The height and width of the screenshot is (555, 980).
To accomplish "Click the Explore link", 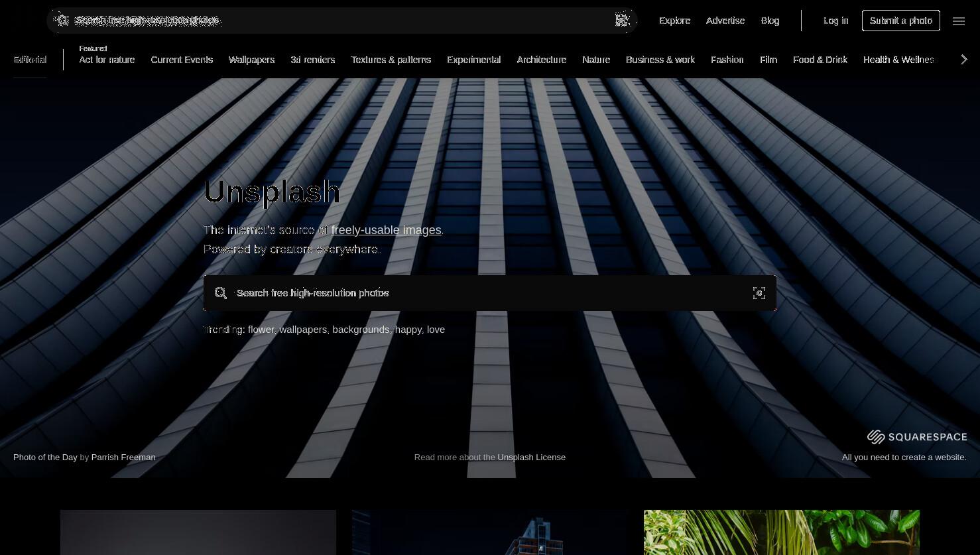I will pyautogui.click(x=674, y=21).
